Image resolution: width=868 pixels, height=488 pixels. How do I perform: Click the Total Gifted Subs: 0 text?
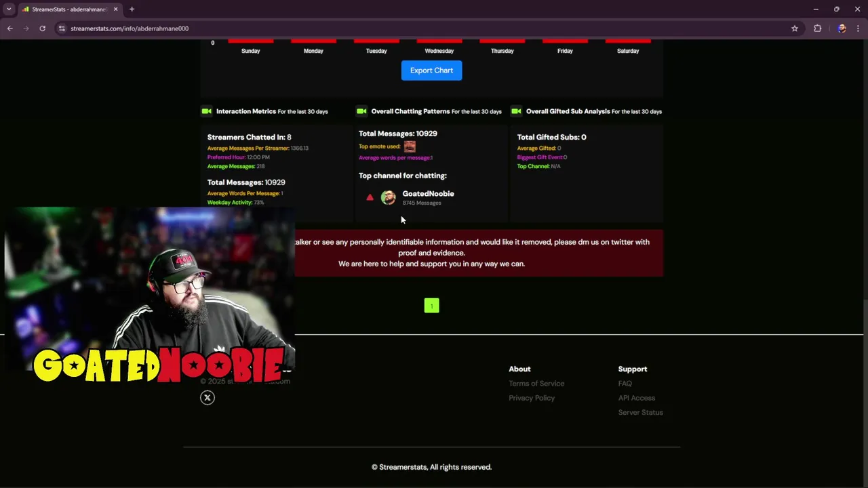[x=551, y=137]
